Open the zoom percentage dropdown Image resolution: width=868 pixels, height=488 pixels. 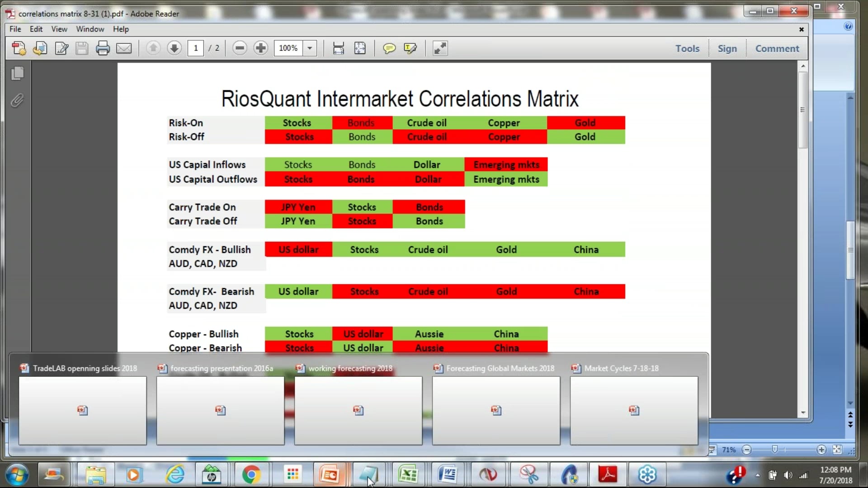(310, 48)
